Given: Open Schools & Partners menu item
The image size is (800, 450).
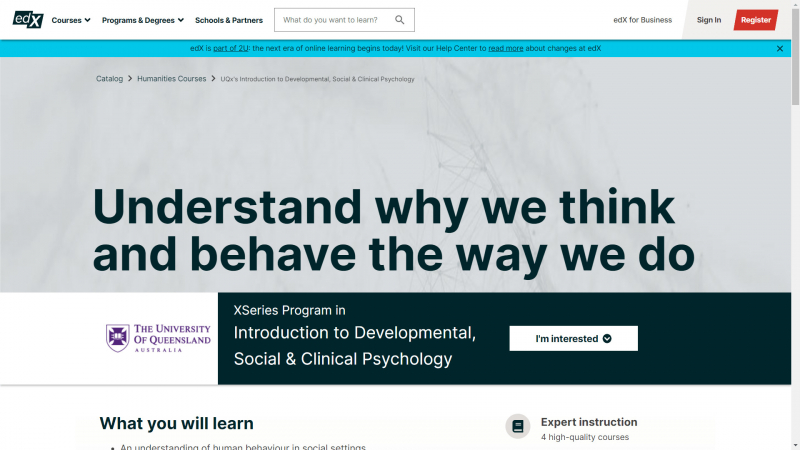Looking at the screenshot, I should (x=229, y=20).
